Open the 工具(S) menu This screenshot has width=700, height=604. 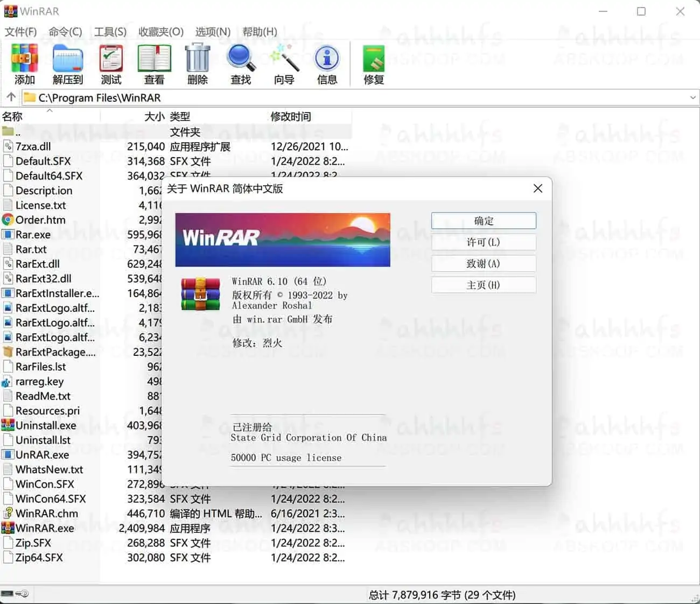tap(110, 32)
